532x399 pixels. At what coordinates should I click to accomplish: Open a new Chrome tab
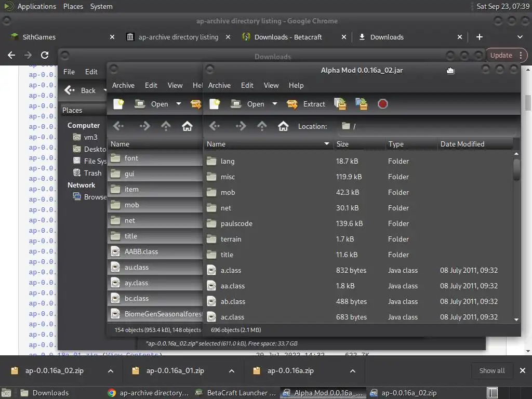click(480, 37)
